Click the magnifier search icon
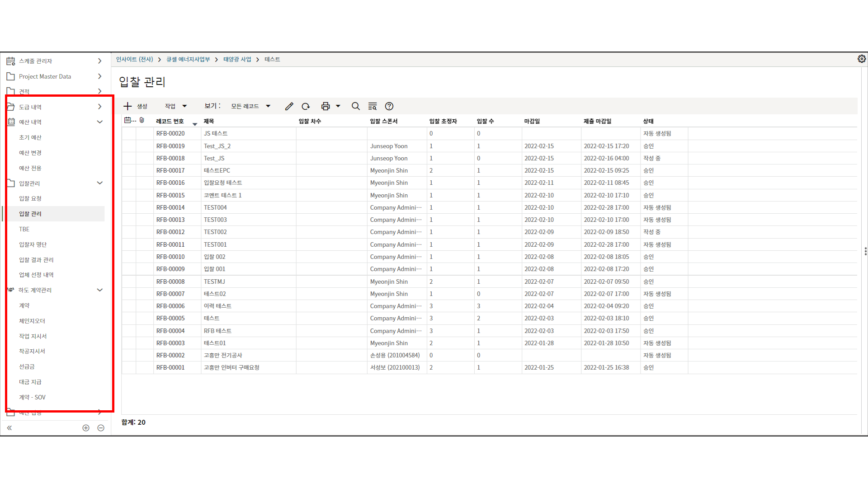Screen dimensions: 868x488 coord(356,106)
